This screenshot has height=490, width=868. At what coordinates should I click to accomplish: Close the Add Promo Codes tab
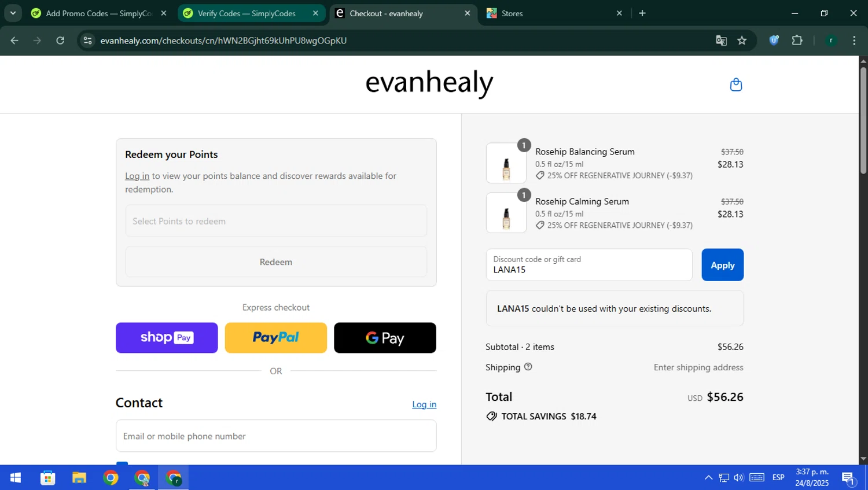164,13
